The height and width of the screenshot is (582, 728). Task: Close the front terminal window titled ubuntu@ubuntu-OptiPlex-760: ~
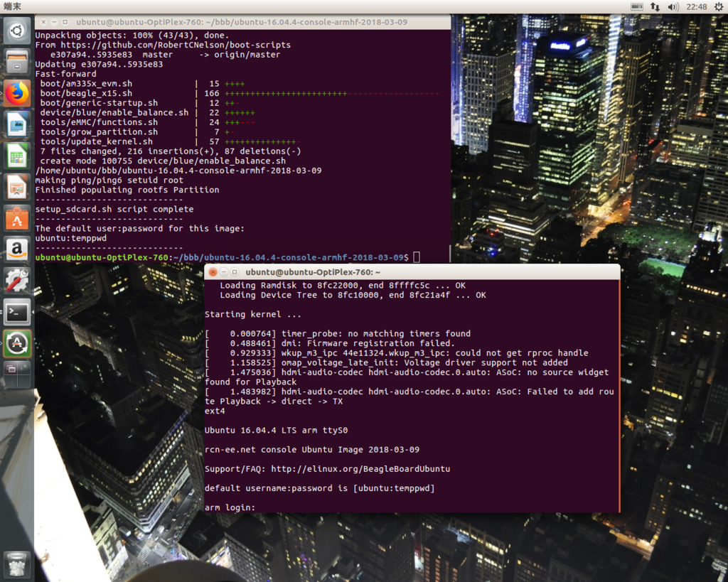click(213, 272)
